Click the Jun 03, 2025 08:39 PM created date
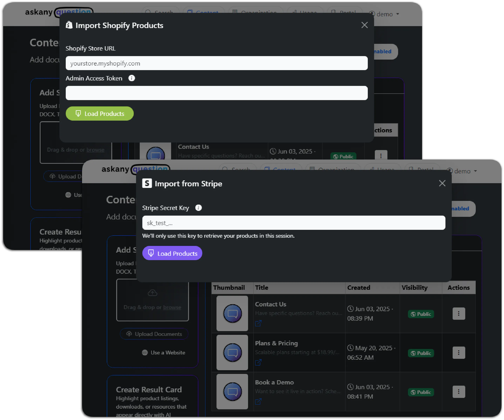Viewport: 504px width, 420px height. pyautogui.click(x=370, y=313)
